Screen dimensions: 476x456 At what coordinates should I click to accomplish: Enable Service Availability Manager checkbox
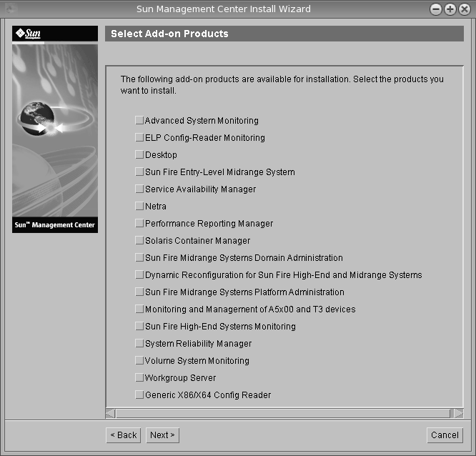tap(139, 189)
